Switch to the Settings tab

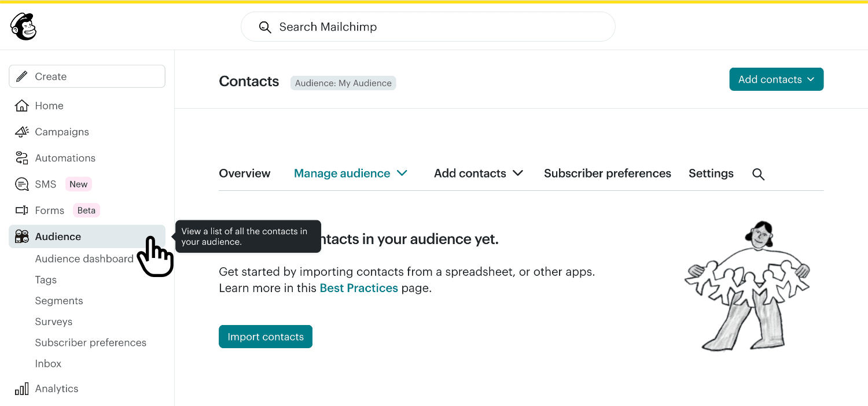coord(711,174)
